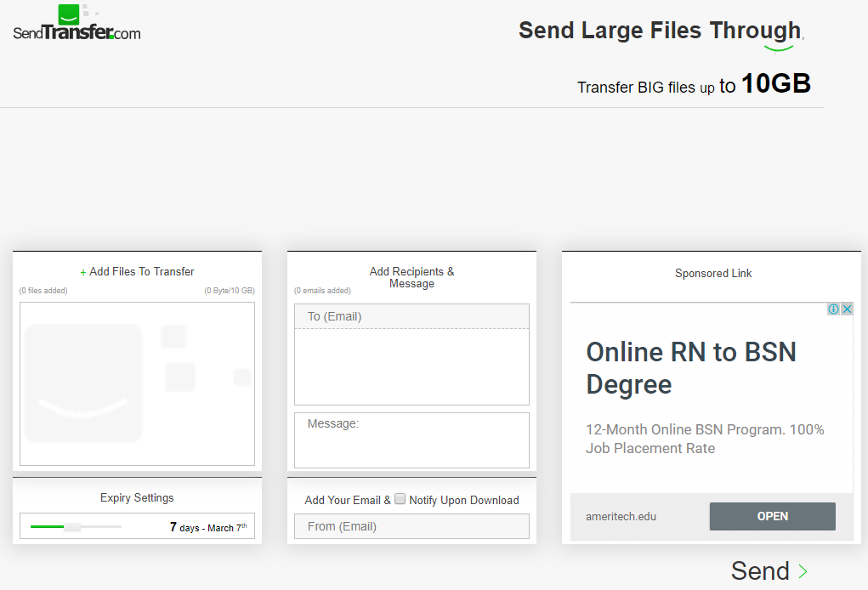Click the file drop area box

pos(137,383)
